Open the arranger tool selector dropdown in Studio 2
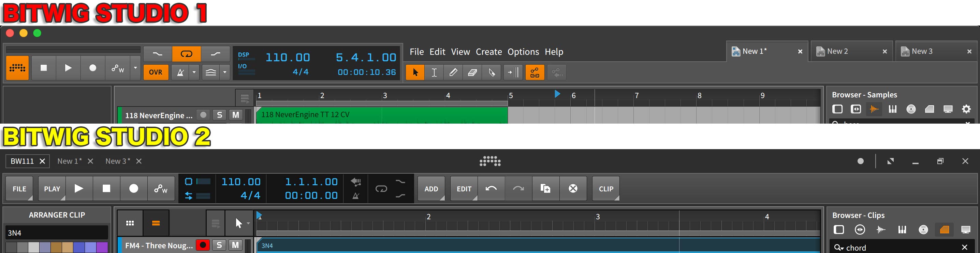The image size is (980, 253). (239, 223)
